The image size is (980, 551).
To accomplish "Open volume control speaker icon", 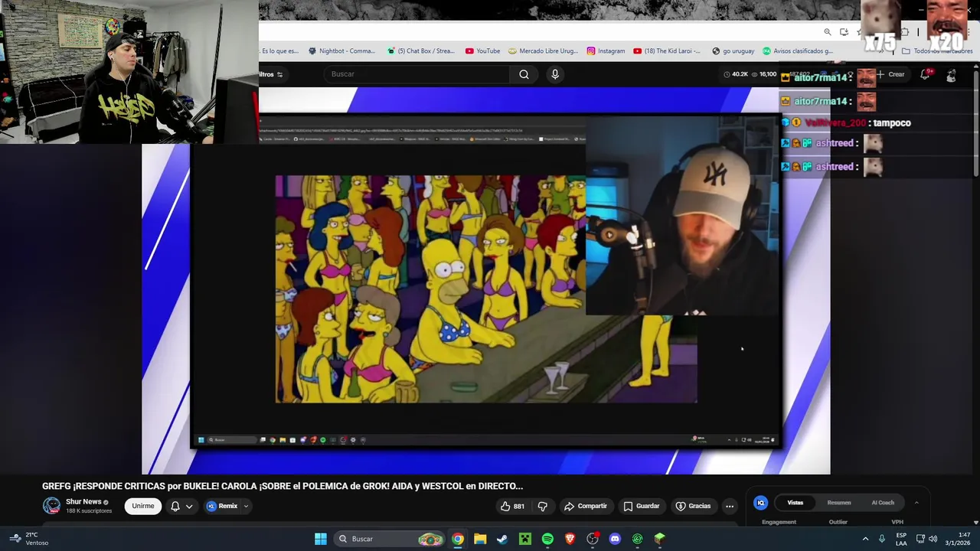I will (933, 539).
